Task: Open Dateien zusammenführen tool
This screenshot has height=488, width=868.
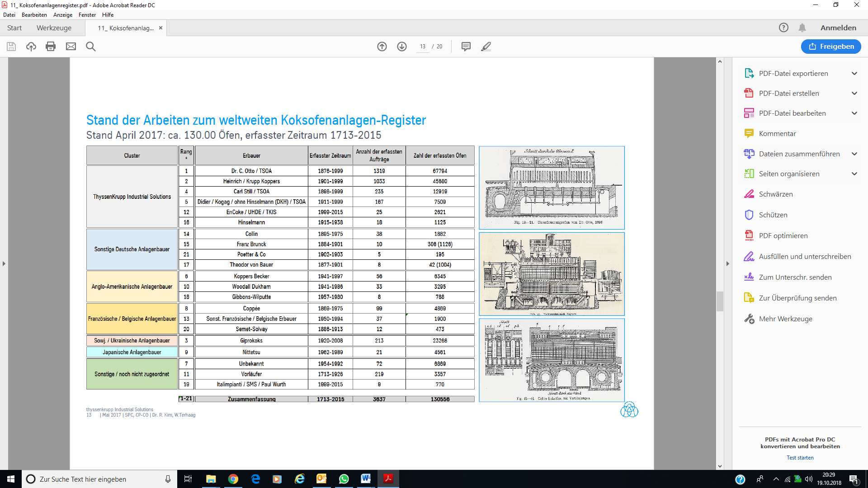Action: 799,154
